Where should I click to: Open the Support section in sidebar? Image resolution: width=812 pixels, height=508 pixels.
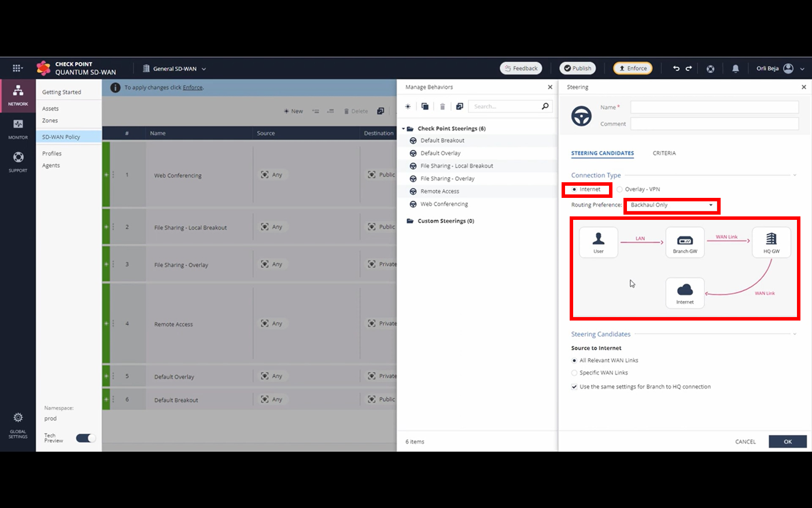(x=18, y=162)
